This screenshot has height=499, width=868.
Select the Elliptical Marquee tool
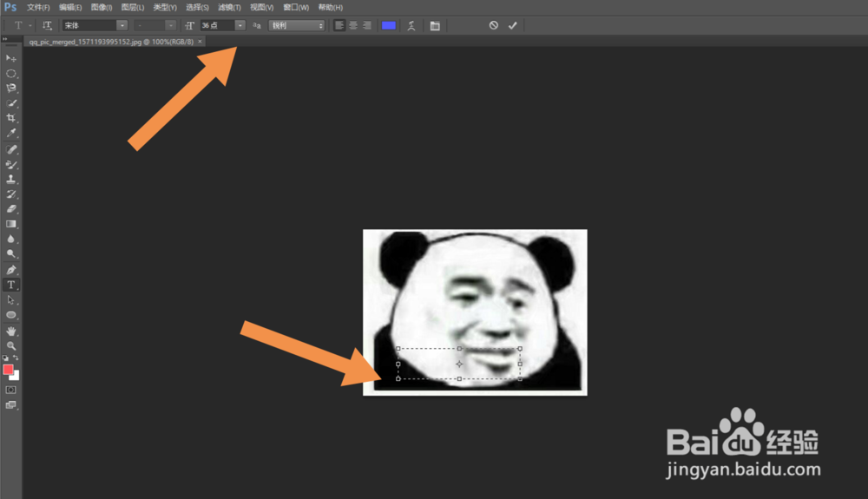(x=10, y=73)
